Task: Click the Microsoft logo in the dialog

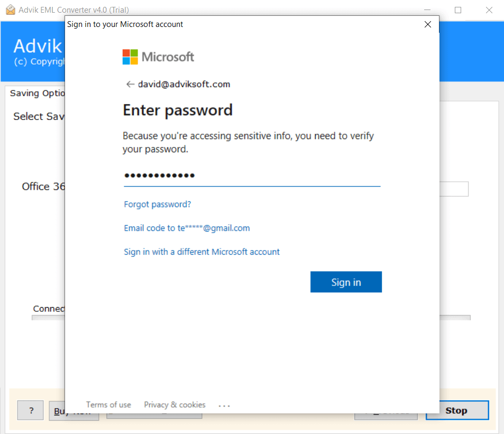Action: (x=158, y=57)
